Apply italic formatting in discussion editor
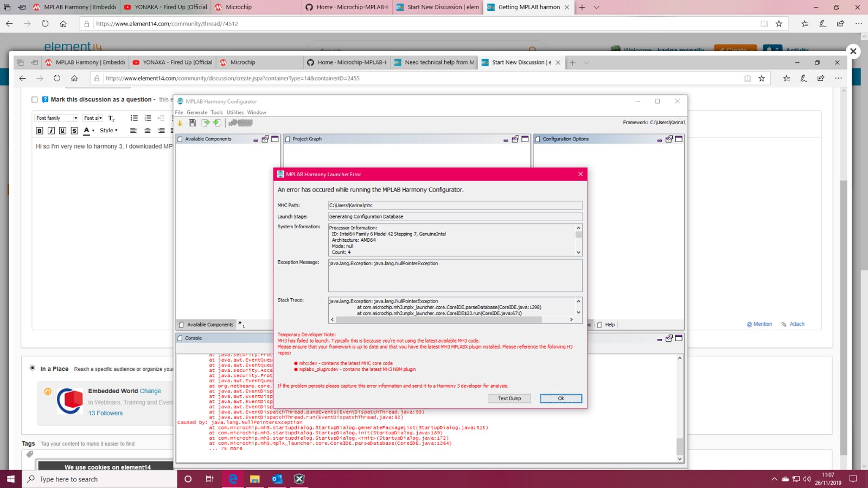The width and height of the screenshot is (868, 488). [51, 131]
